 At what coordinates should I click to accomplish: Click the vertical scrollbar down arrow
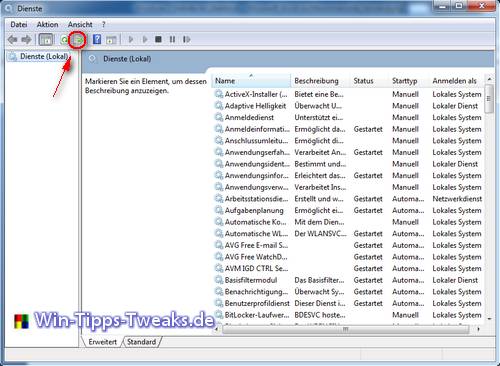coord(489,319)
